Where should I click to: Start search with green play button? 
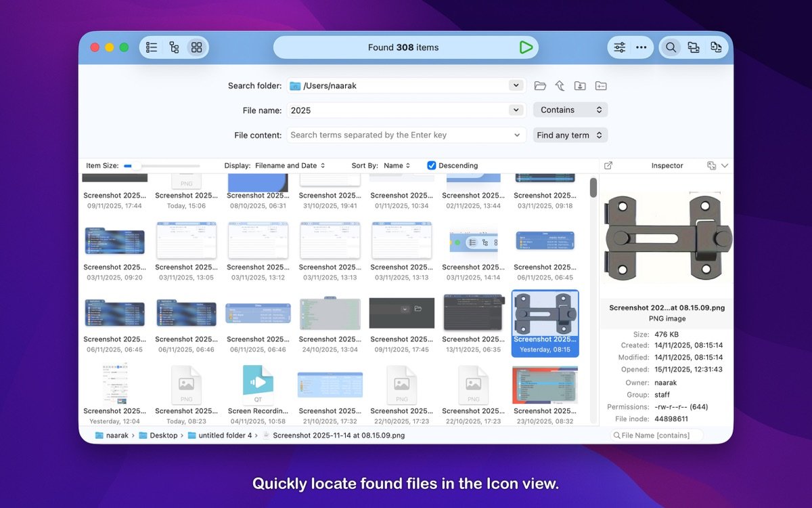coord(526,47)
